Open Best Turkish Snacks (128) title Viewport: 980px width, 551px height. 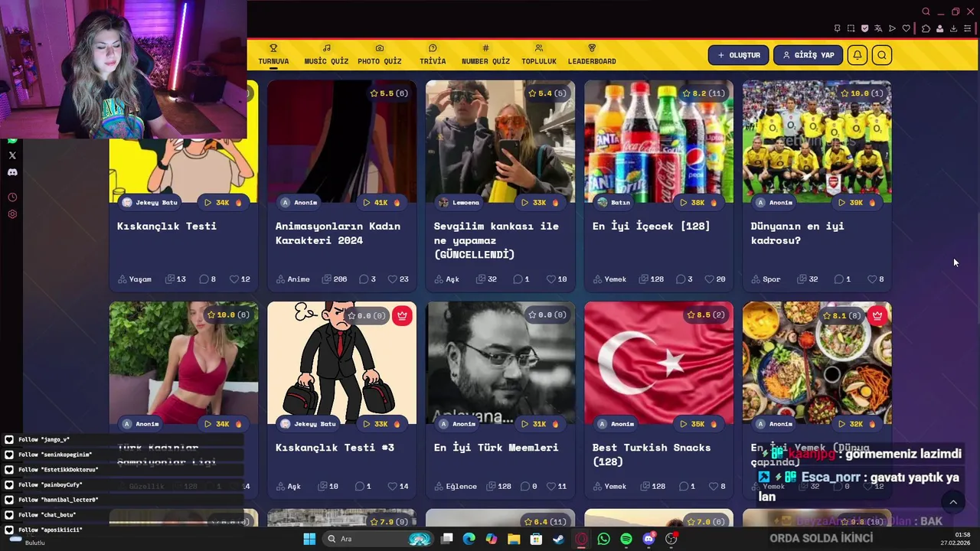point(652,454)
